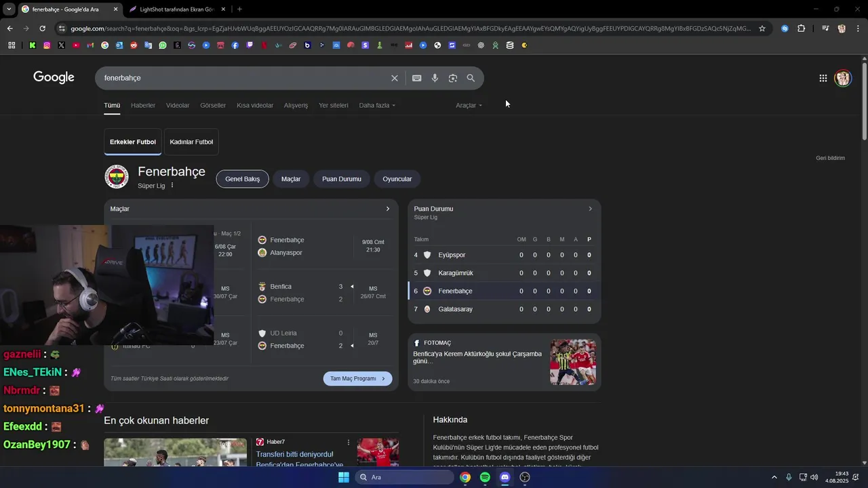Click the Chrome apps grid bookmark icon
The height and width of the screenshot is (488, 868).
[x=12, y=45]
